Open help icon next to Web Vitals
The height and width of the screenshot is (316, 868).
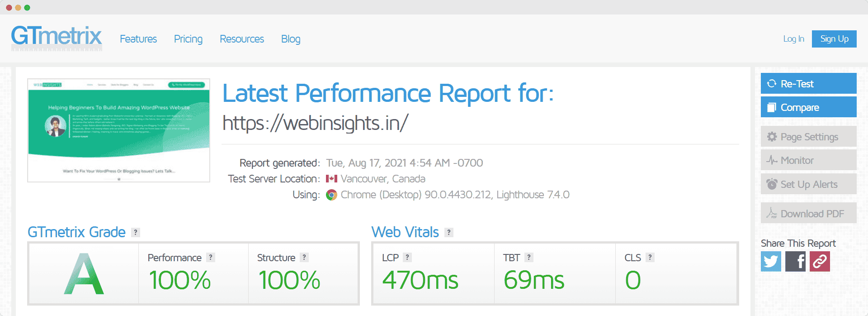pyautogui.click(x=448, y=232)
